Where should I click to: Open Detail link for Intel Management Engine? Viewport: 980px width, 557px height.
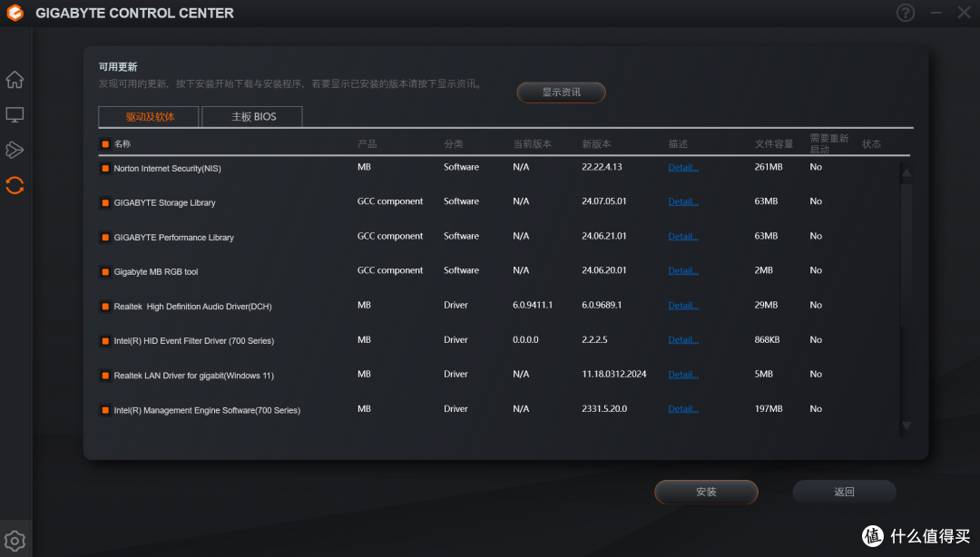click(683, 409)
